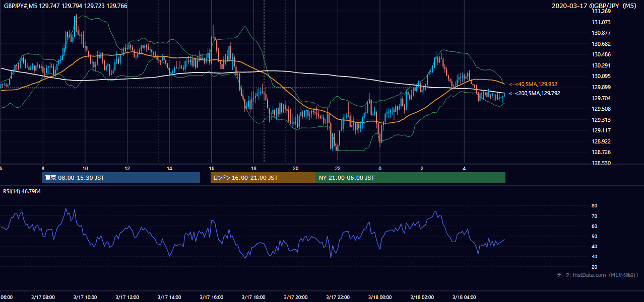The height and width of the screenshot is (302, 644).
Task: Click price axis value 129.508
Action: pos(601,109)
